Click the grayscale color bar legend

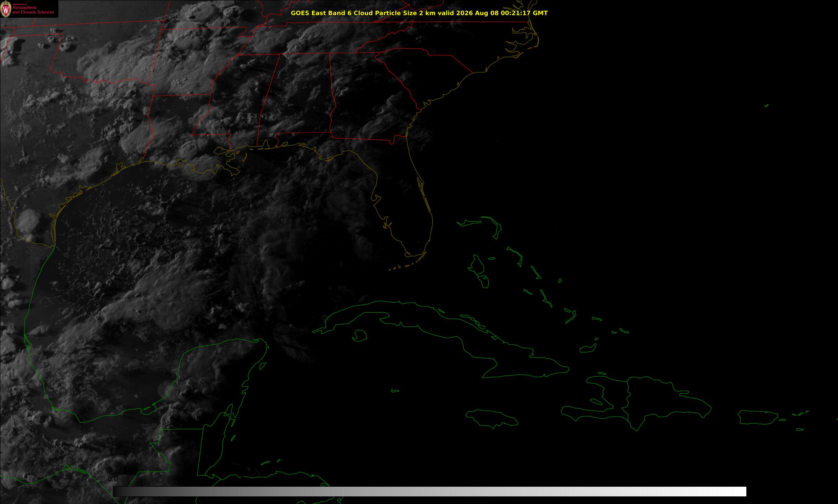[x=429, y=491]
